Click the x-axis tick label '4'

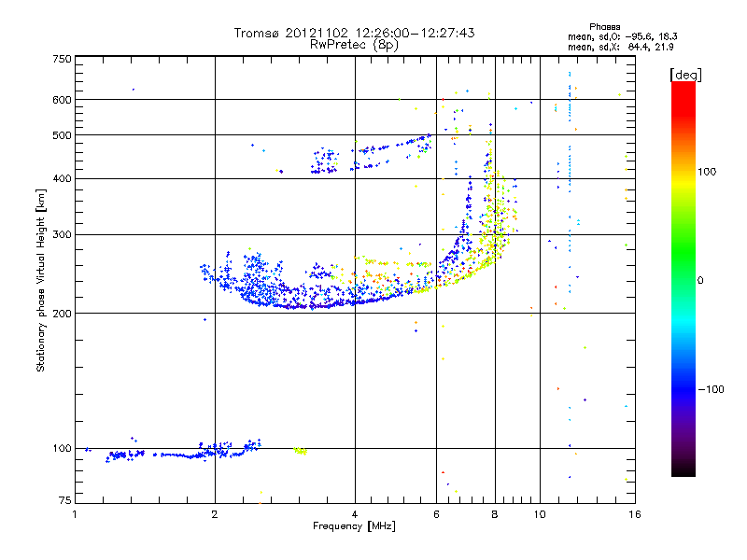point(355,514)
